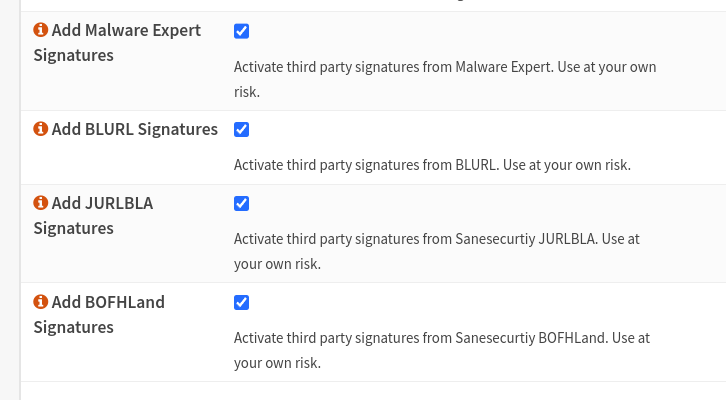Uncheck the Malware Expert Signatures checkbox

click(x=241, y=31)
